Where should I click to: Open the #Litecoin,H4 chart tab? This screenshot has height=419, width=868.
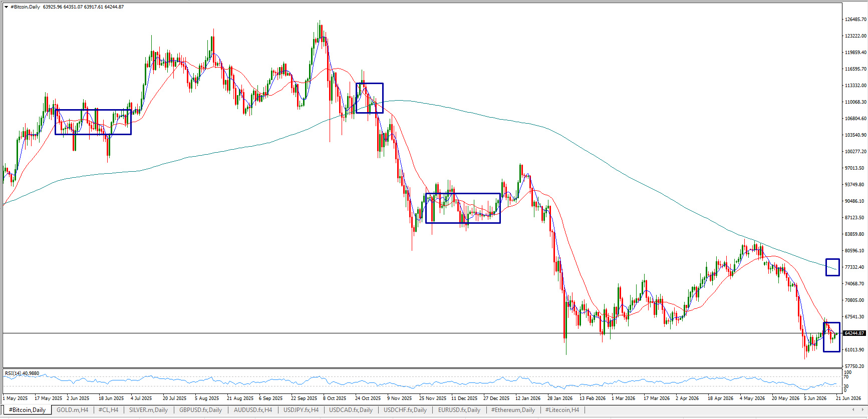pyautogui.click(x=562, y=410)
